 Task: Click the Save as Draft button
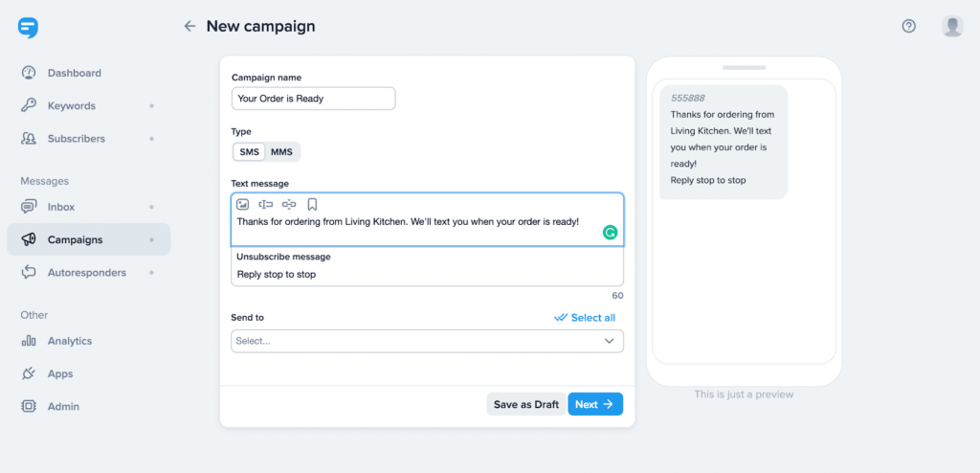pyautogui.click(x=525, y=404)
